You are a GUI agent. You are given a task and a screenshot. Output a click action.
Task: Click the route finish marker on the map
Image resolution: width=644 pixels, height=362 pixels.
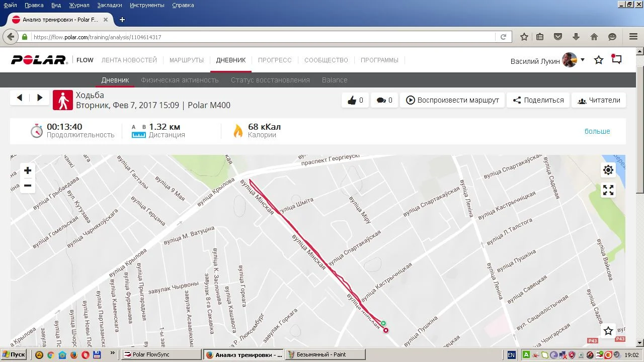pyautogui.click(x=386, y=330)
